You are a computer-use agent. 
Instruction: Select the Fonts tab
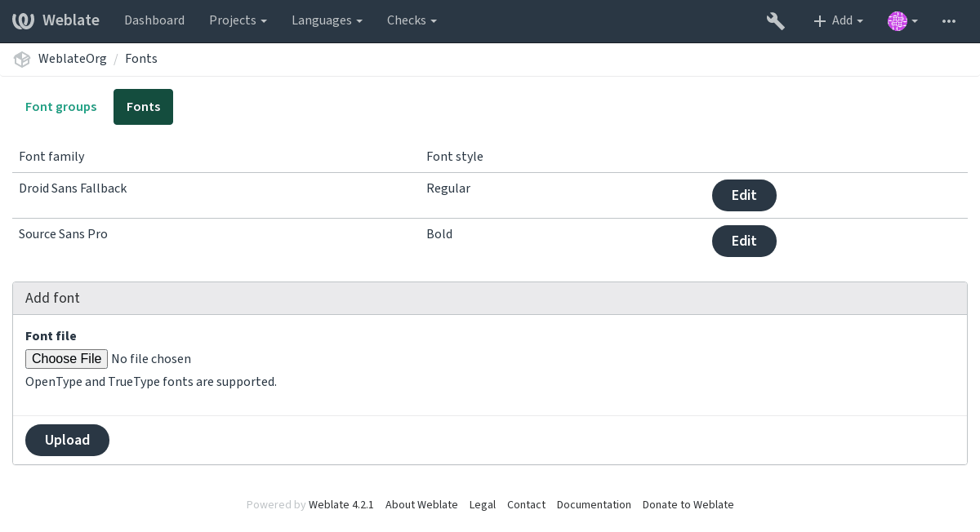143,107
